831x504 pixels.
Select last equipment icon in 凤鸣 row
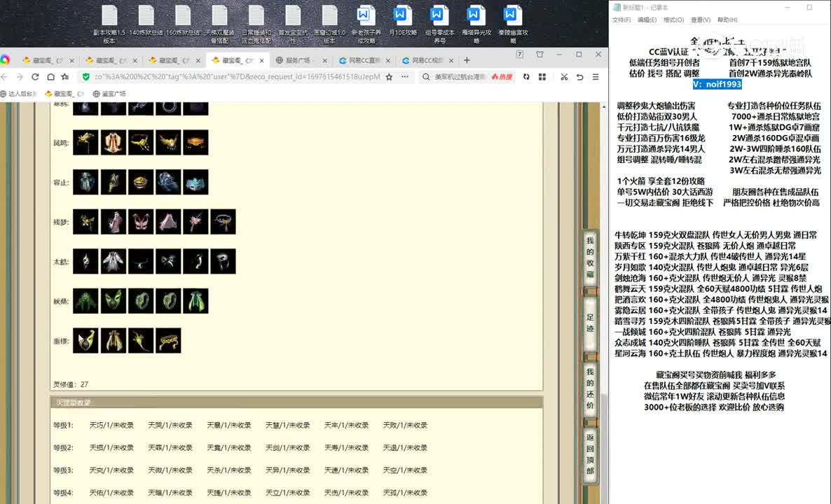(195, 142)
